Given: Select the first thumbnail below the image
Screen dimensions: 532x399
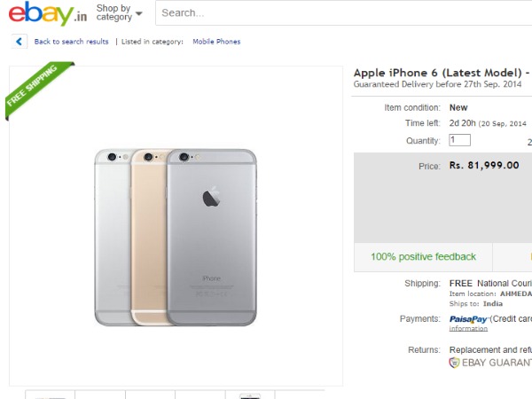Looking at the screenshot, I should pyautogui.click(x=50, y=394).
